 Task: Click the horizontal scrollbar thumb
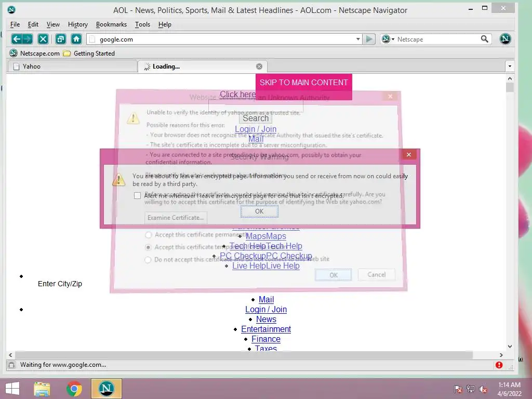tap(244, 355)
